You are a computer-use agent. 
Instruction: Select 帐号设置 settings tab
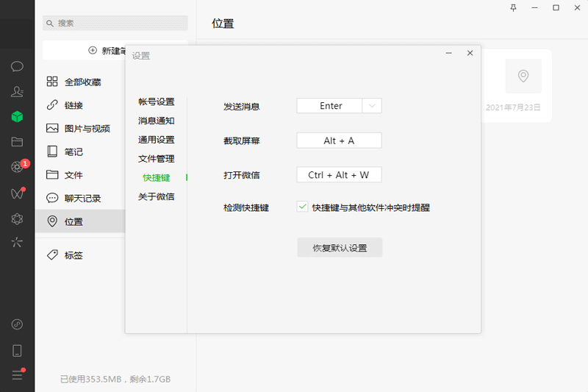coord(156,101)
